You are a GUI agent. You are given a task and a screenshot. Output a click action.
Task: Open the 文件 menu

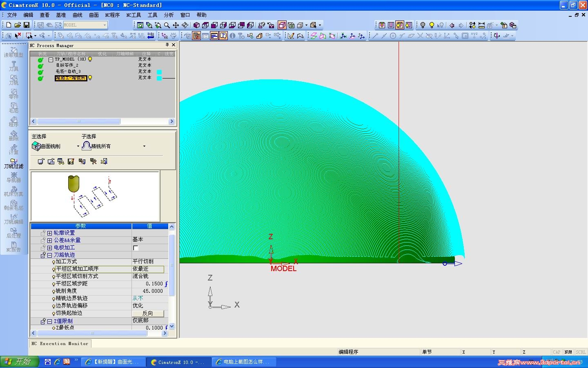pos(12,15)
